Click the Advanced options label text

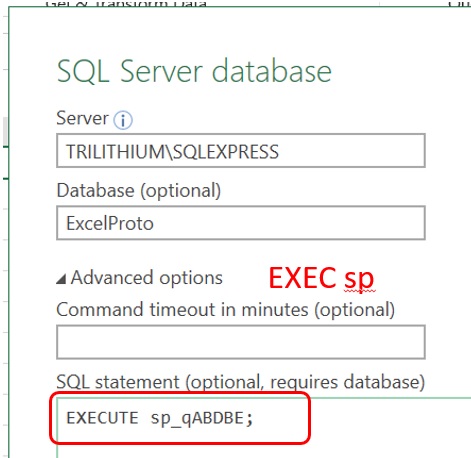(147, 278)
